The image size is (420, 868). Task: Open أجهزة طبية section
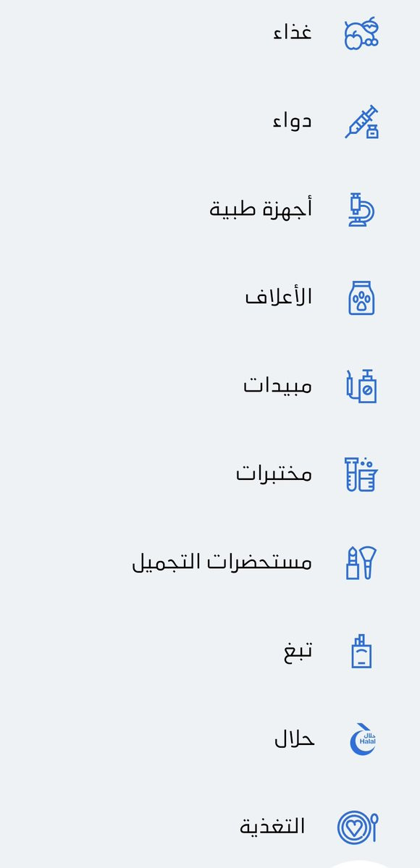(x=261, y=209)
